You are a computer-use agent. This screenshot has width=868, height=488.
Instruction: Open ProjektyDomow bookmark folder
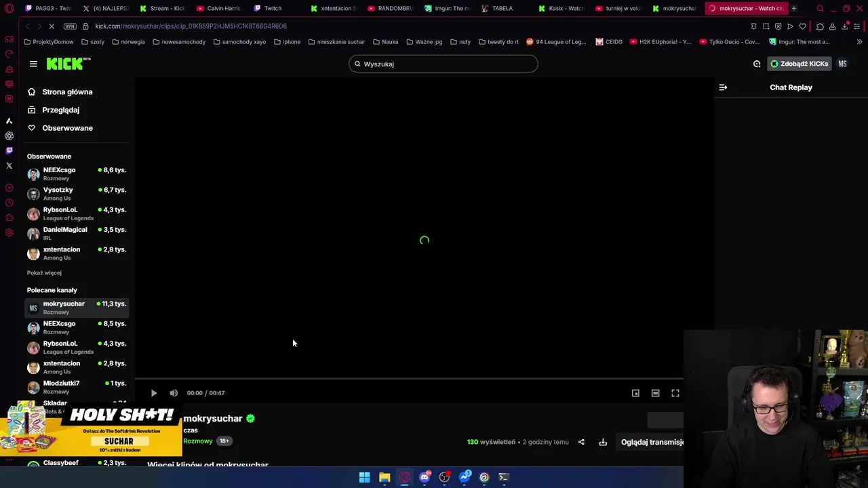[x=48, y=41]
